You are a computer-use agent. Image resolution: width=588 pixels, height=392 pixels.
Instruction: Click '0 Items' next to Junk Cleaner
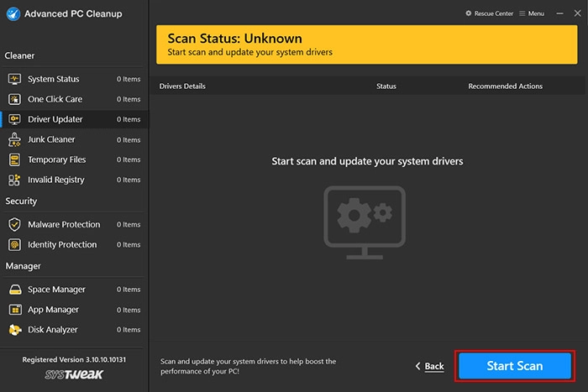point(129,140)
